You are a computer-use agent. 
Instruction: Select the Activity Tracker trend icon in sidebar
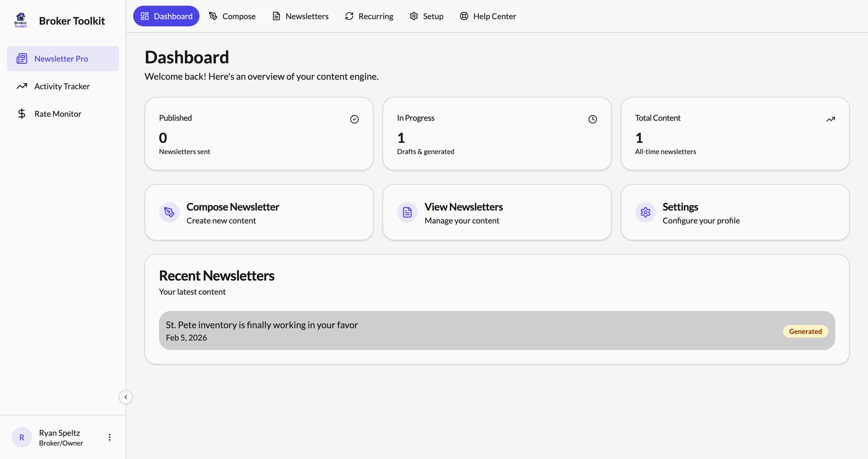coord(22,86)
